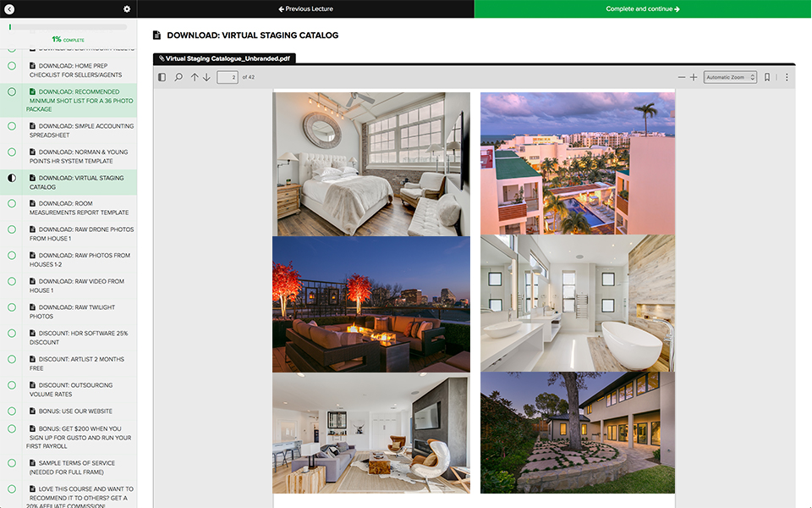Click document icon for HDR Software discount
Viewport: 812px width, 508px height.
pyautogui.click(x=33, y=333)
